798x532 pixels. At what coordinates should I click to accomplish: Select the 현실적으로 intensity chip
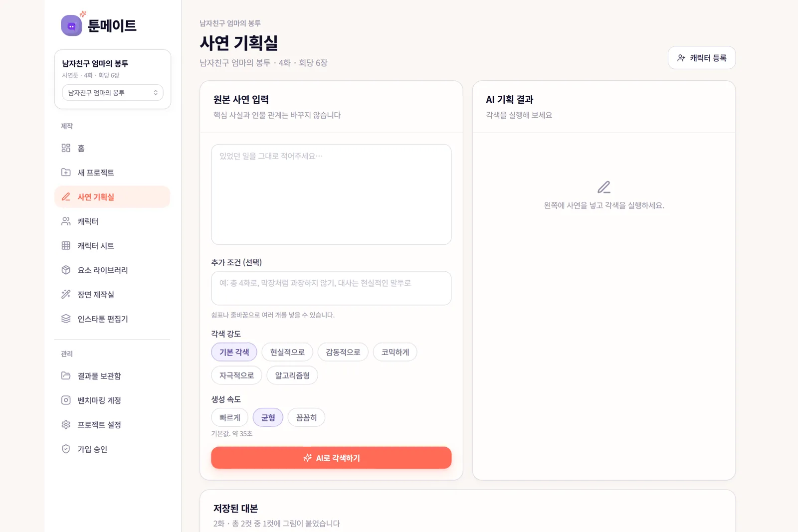[x=287, y=352]
